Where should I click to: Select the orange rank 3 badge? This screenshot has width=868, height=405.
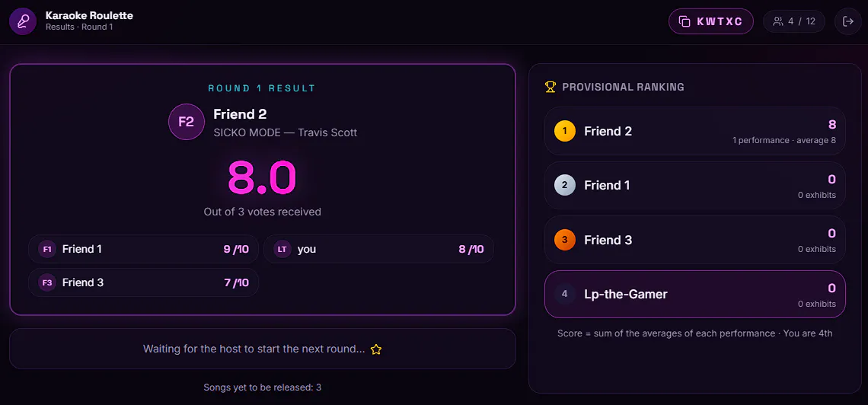tap(565, 240)
